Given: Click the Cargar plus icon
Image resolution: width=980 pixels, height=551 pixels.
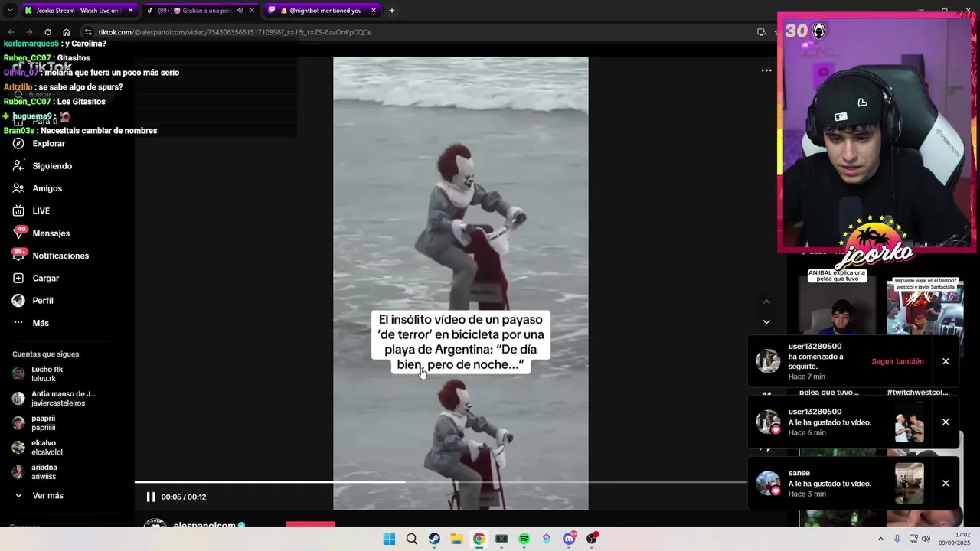Looking at the screenshot, I should click(x=18, y=278).
